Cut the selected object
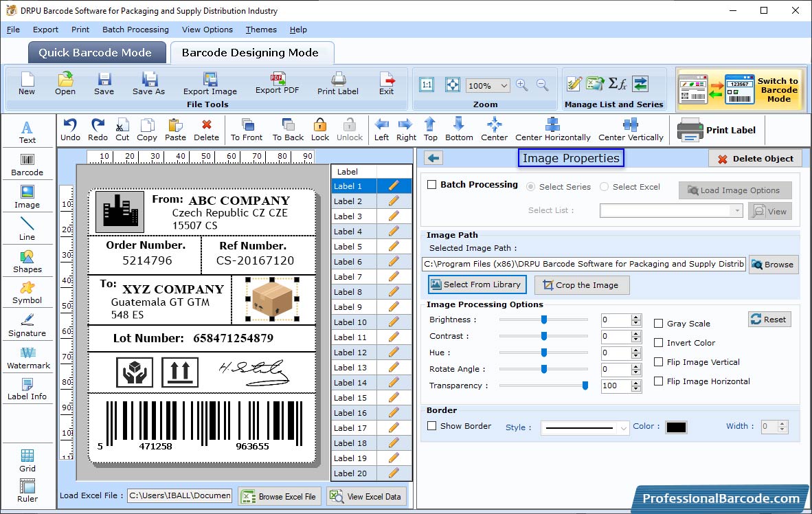The width and height of the screenshot is (812, 514). coord(122,130)
